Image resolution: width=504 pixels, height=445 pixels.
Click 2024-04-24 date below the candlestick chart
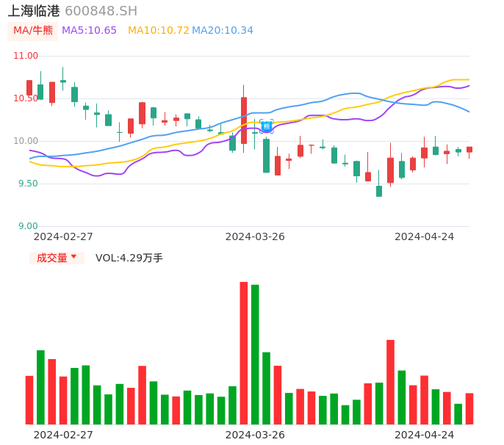pos(425,236)
